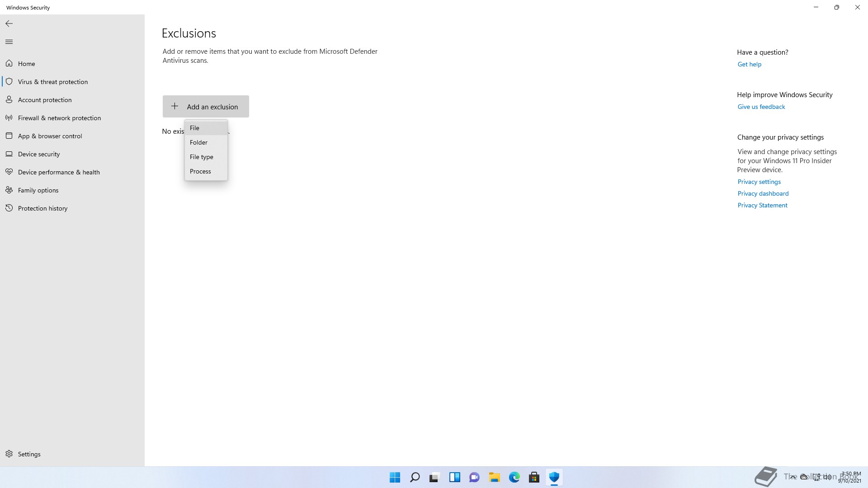The image size is (868, 488).
Task: Go to Home in sidebar
Action: pos(72,64)
